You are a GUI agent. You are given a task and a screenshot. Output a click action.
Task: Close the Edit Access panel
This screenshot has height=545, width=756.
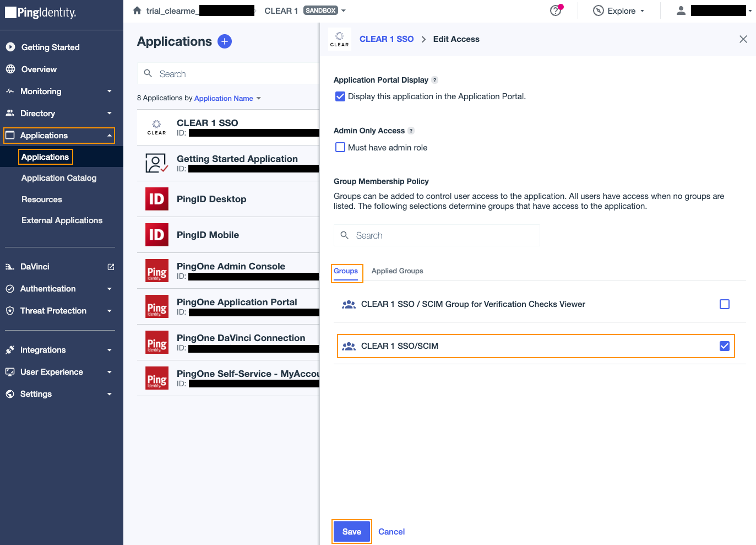(x=743, y=39)
